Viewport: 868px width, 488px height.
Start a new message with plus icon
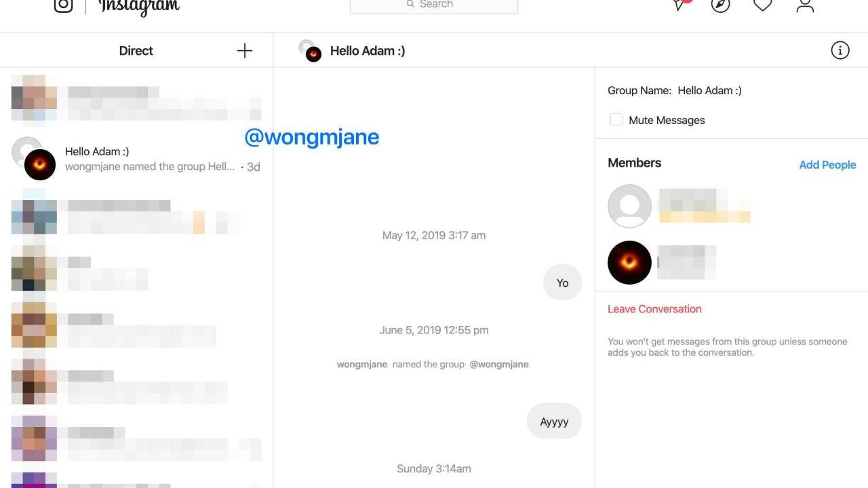click(245, 51)
